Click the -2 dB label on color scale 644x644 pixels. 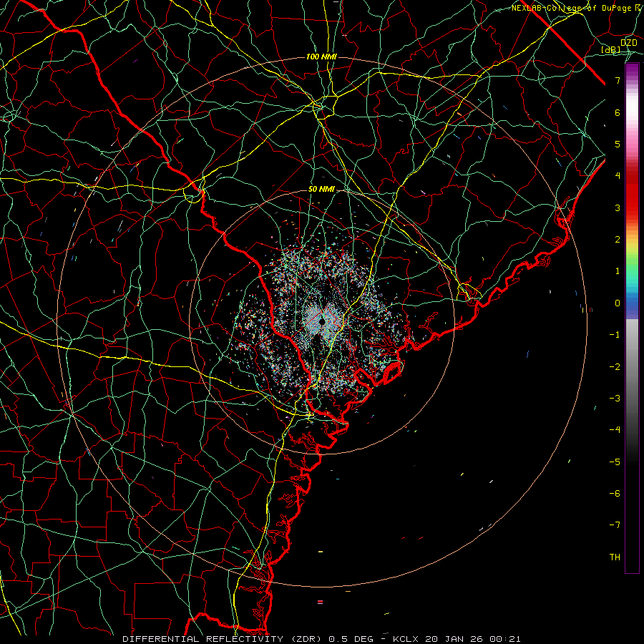click(x=615, y=367)
